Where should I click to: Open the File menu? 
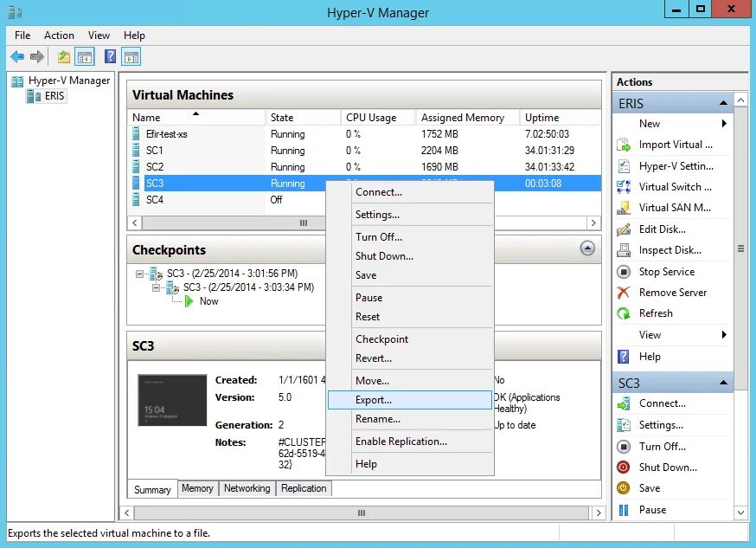coord(22,35)
